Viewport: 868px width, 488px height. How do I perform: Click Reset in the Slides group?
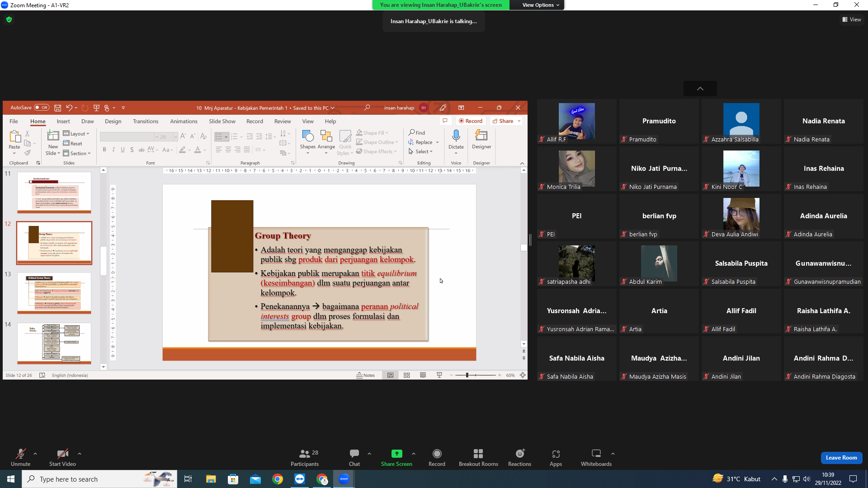click(73, 144)
